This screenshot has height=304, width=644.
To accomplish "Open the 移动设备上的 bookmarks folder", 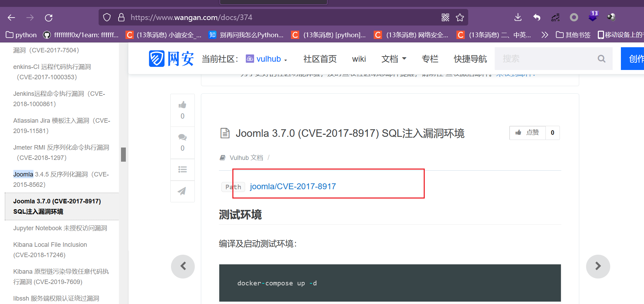I will (621, 35).
